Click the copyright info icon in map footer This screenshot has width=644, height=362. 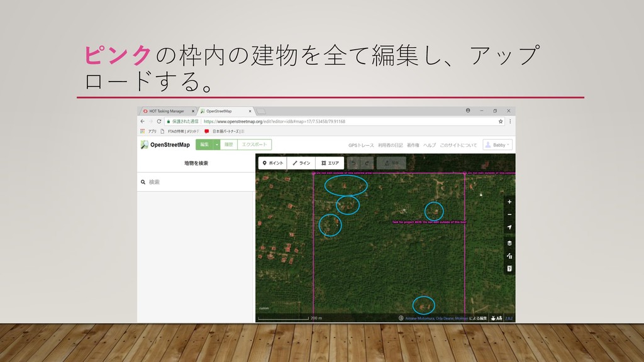tap(401, 318)
